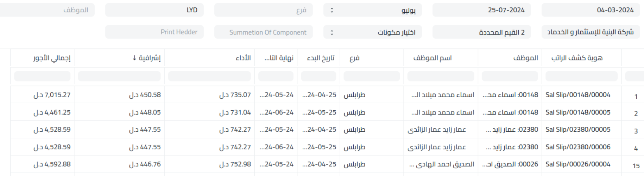Viewport: 644px width, 176px height.
Task: Click the اسم الموظف column header
Action: pos(432,58)
